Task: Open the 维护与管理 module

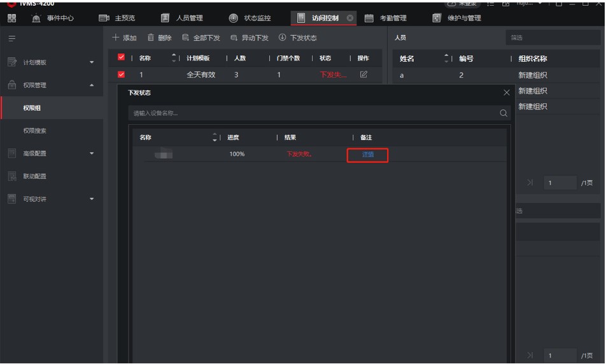Action: (x=457, y=18)
